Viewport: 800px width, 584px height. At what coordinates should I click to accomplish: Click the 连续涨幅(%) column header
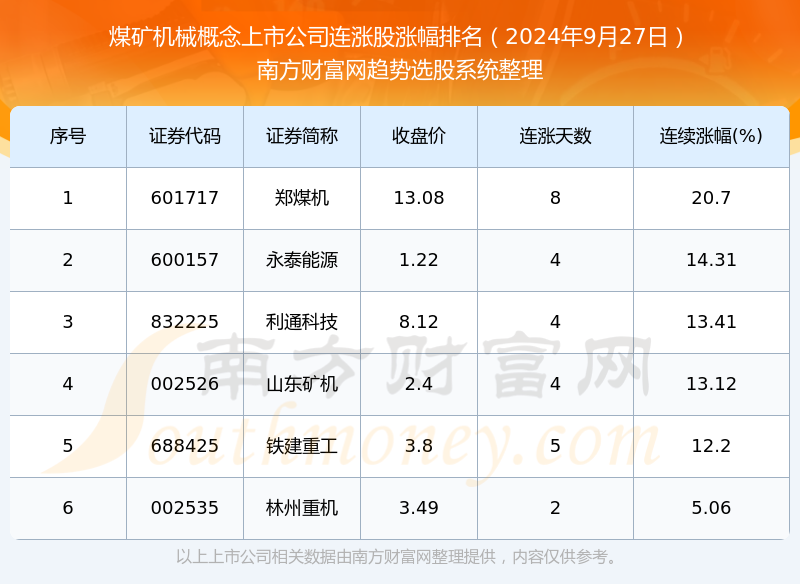tap(711, 136)
